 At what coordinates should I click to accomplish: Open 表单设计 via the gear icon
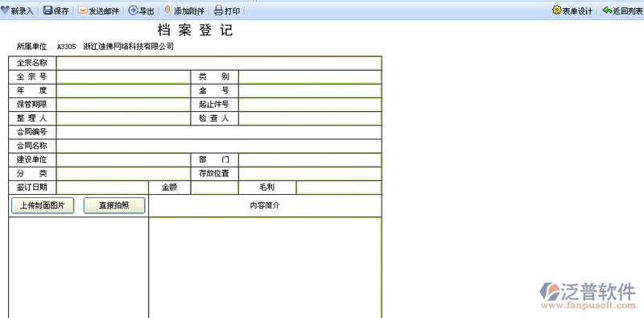(556, 10)
